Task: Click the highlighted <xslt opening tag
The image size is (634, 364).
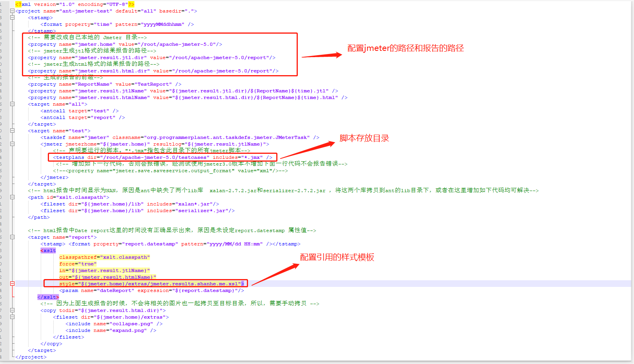Action: coord(48,250)
